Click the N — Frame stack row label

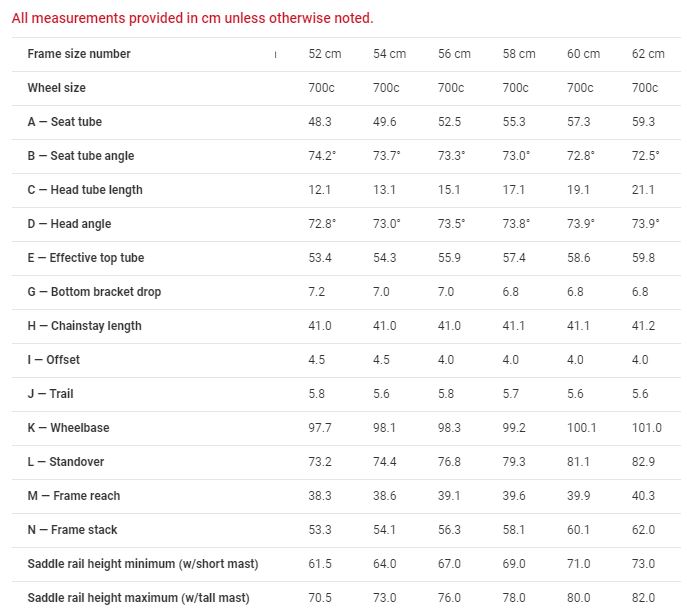tap(73, 530)
